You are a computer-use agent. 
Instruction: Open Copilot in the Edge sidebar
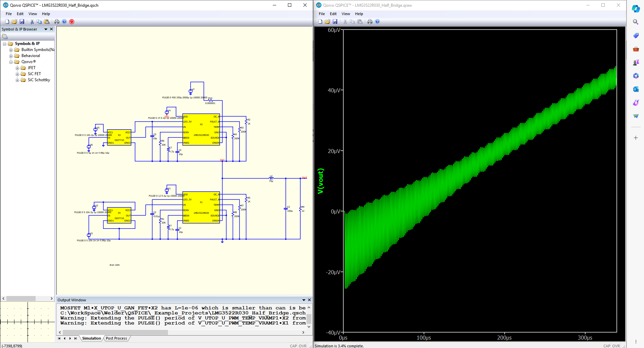[x=636, y=9]
